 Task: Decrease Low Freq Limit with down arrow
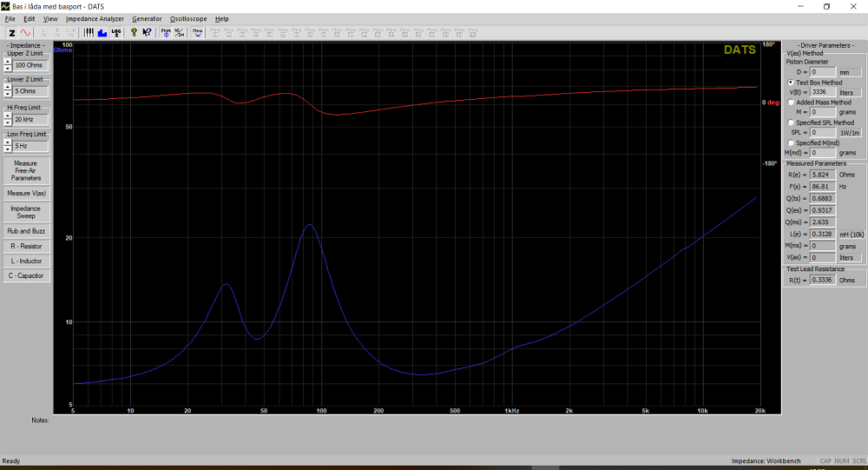tap(8, 149)
